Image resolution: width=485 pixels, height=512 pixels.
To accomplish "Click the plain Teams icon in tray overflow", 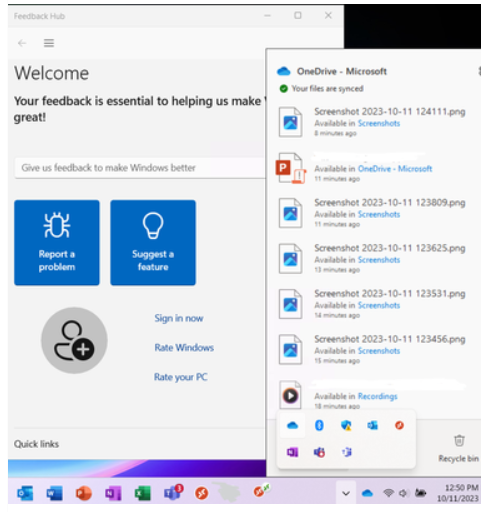I will click(347, 452).
